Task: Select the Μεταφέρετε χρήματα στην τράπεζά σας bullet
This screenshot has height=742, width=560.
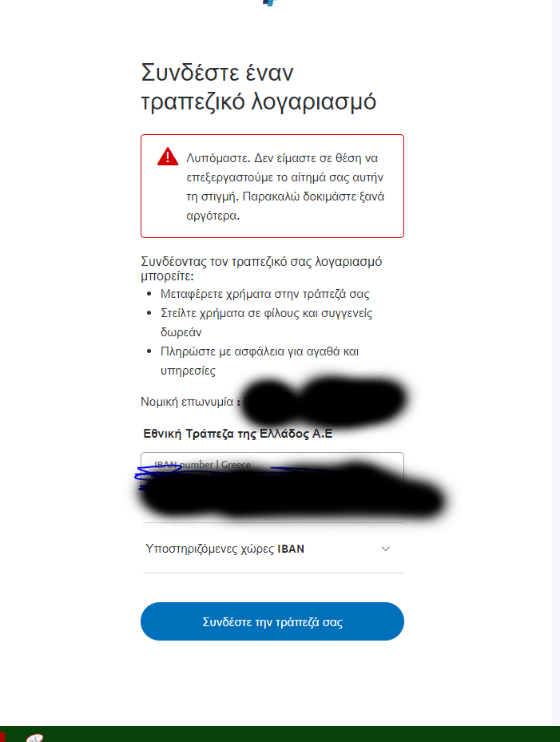Action: click(264, 294)
